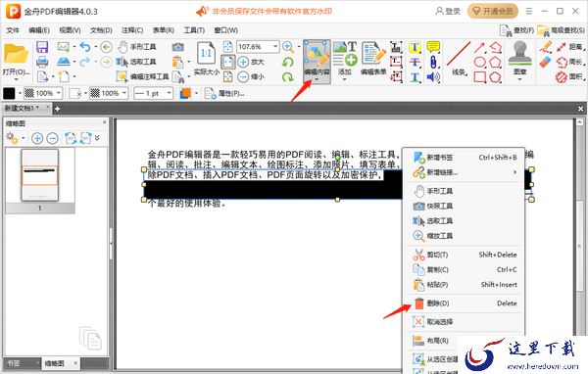Click the 编辑内容 edit content tool
The width and height of the screenshot is (588, 374).
[x=317, y=62]
